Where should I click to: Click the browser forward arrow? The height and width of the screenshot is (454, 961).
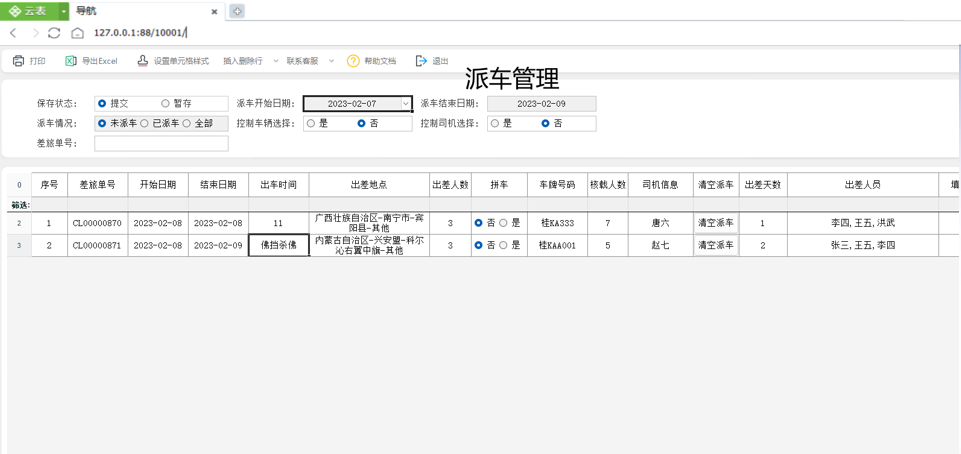click(35, 33)
